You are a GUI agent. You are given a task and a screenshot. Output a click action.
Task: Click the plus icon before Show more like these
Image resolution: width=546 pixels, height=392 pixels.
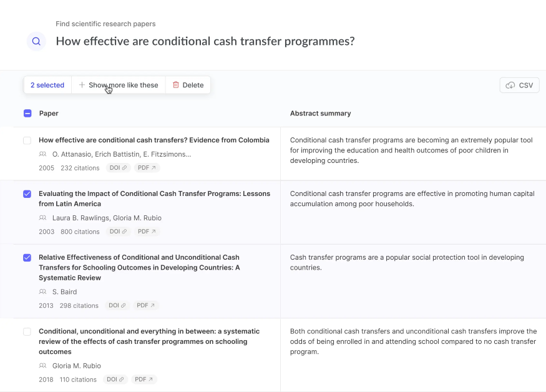pyautogui.click(x=82, y=85)
